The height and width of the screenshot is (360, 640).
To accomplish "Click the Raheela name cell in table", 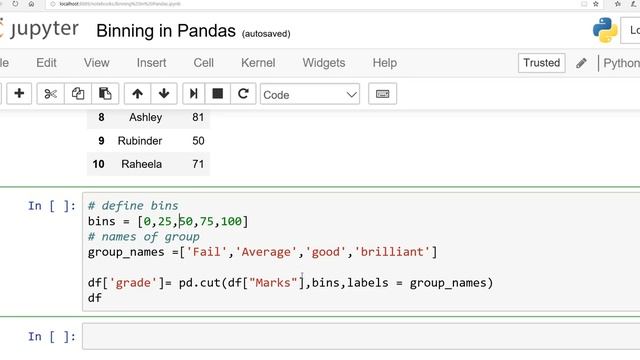I will (142, 164).
